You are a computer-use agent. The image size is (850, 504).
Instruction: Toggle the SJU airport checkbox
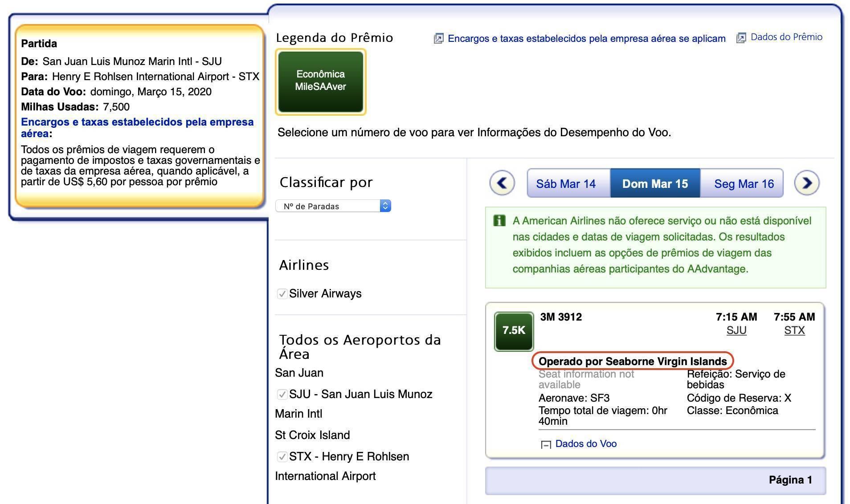coord(282,394)
